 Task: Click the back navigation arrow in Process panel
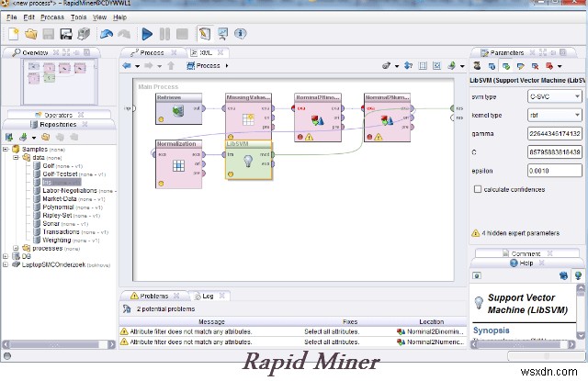tap(126, 66)
